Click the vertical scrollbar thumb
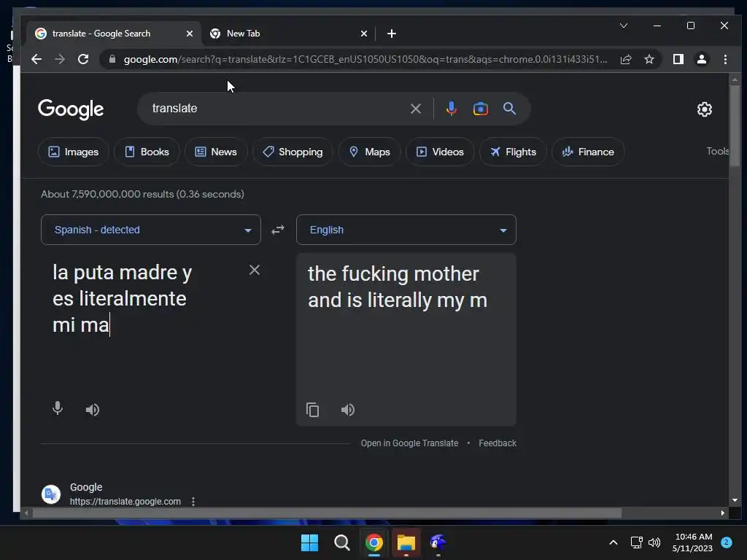The width and height of the screenshot is (747, 560). 735,126
